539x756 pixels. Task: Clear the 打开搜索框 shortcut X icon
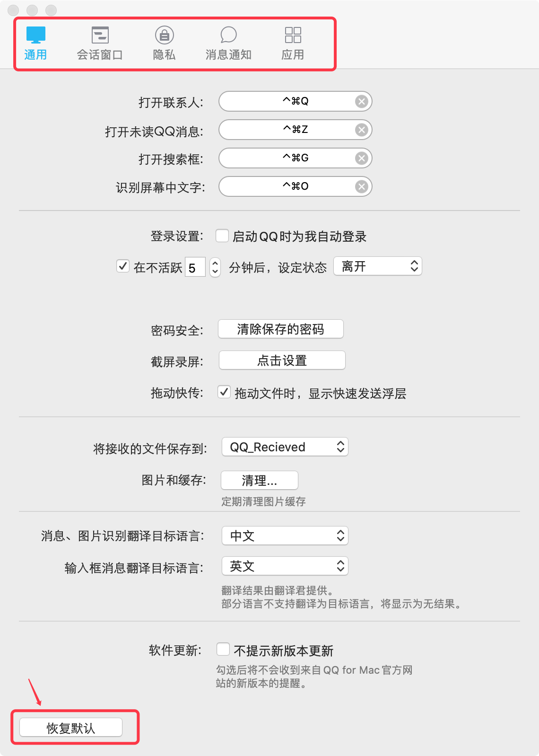362,158
